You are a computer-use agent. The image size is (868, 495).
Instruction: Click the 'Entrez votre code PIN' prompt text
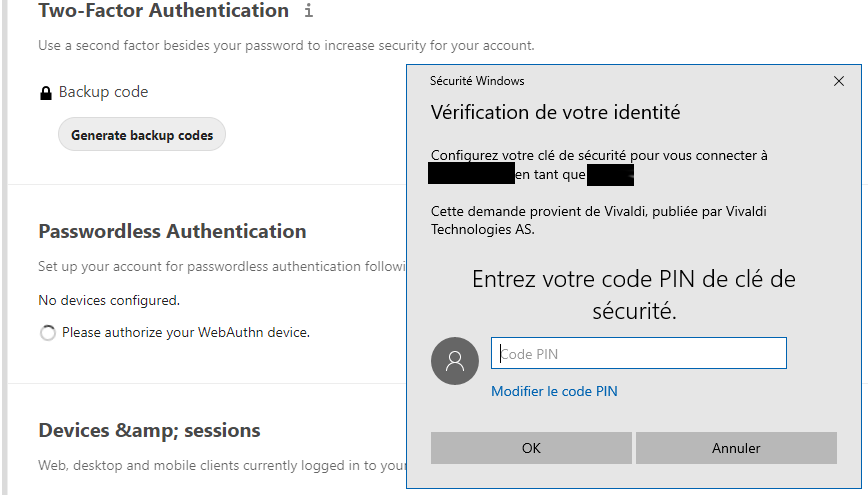[634, 295]
